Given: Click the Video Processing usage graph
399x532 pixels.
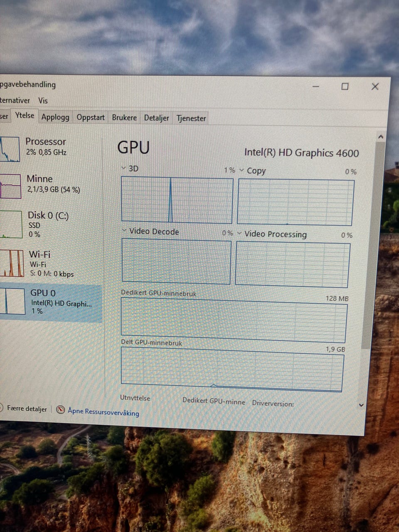Looking at the screenshot, I should (293, 264).
